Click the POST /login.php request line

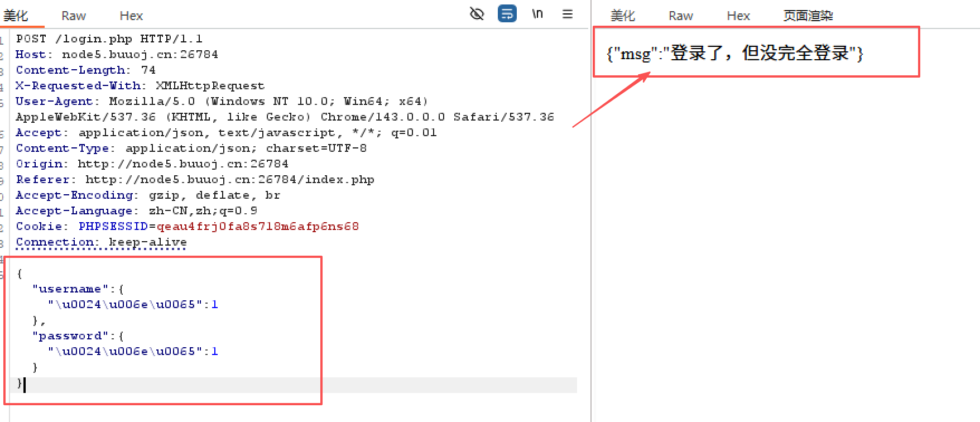109,39
